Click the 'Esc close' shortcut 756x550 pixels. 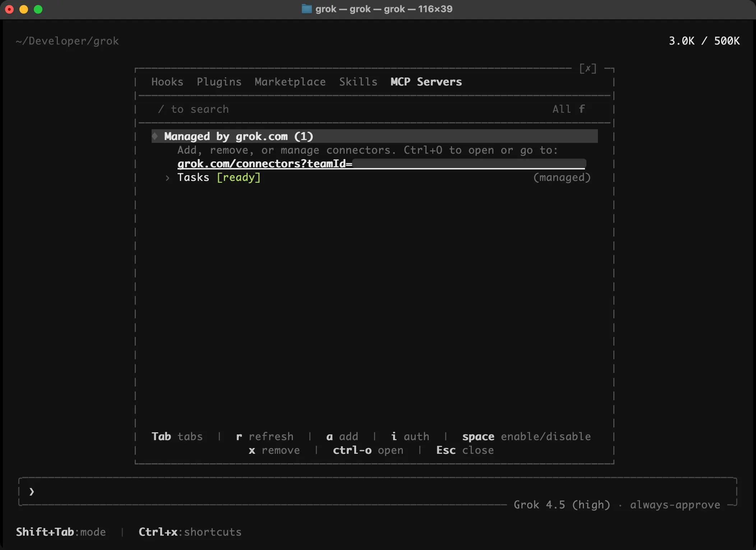(x=465, y=450)
